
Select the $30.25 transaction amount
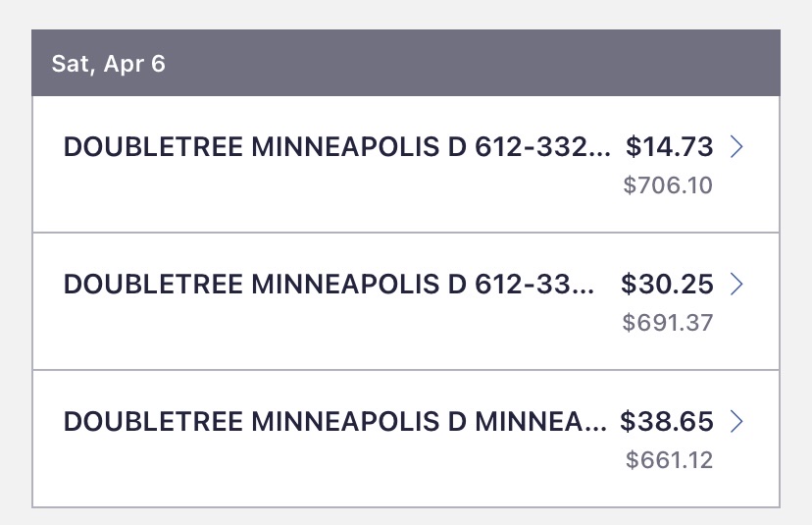point(667,285)
